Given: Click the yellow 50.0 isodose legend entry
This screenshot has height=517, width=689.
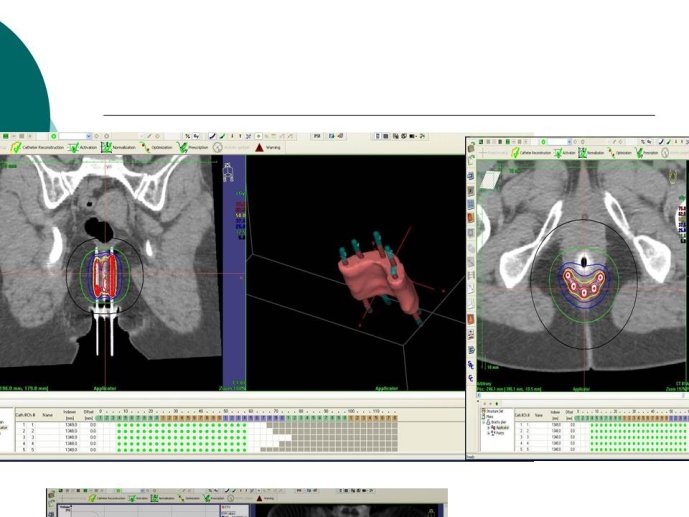Looking at the screenshot, I should click(x=241, y=216).
